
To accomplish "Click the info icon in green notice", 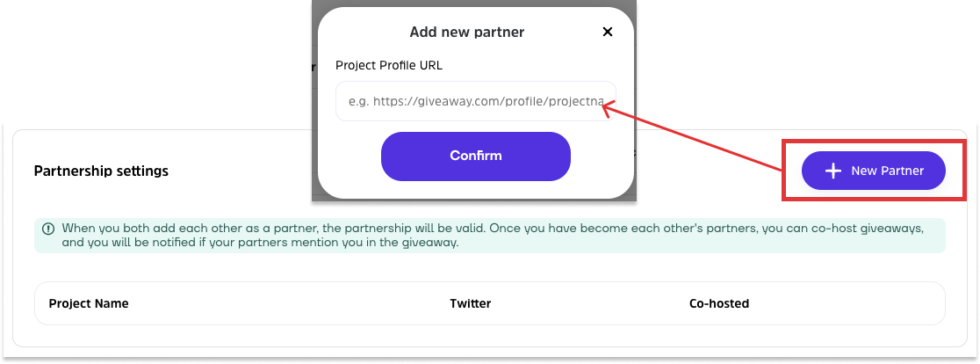I will pyautogui.click(x=47, y=229).
